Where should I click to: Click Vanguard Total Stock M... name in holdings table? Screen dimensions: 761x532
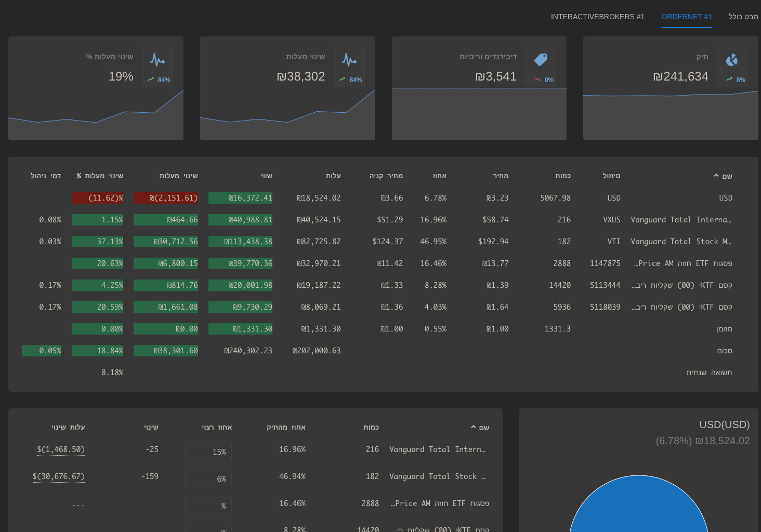tap(681, 242)
